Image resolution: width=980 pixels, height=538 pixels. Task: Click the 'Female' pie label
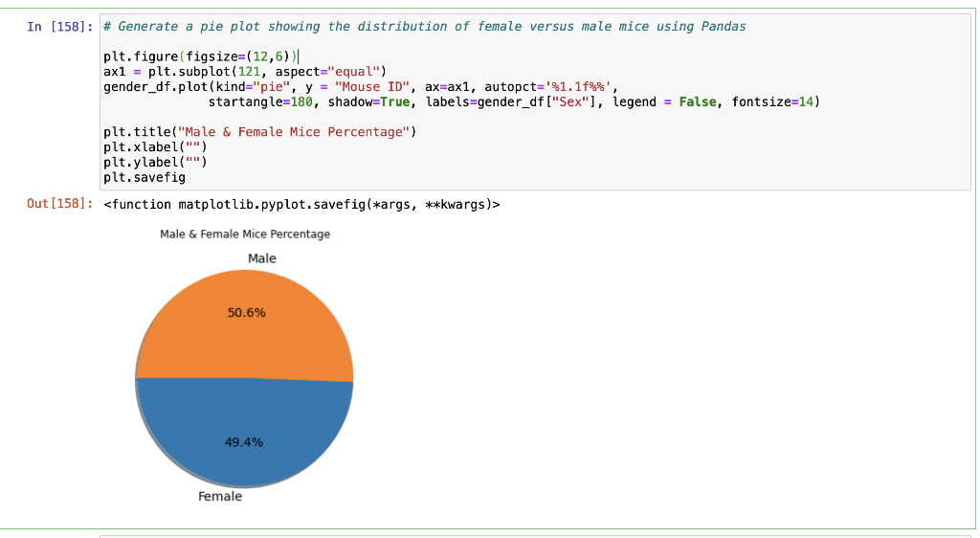pyautogui.click(x=220, y=496)
